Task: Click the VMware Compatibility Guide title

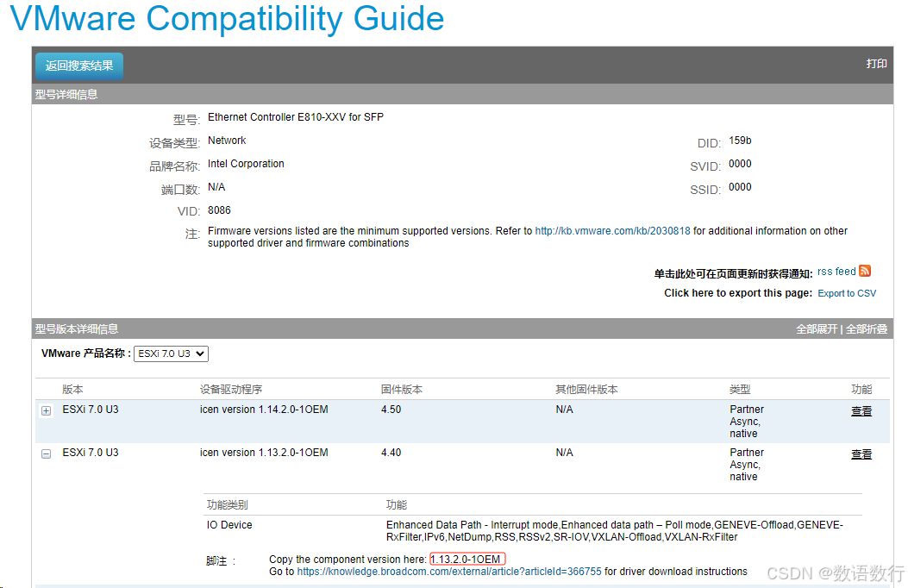Action: click(x=228, y=18)
